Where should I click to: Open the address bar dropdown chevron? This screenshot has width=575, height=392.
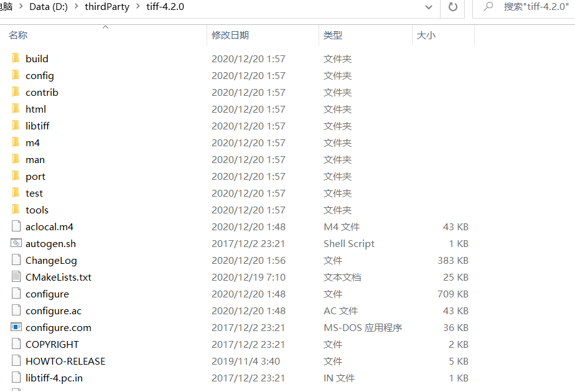coord(428,7)
